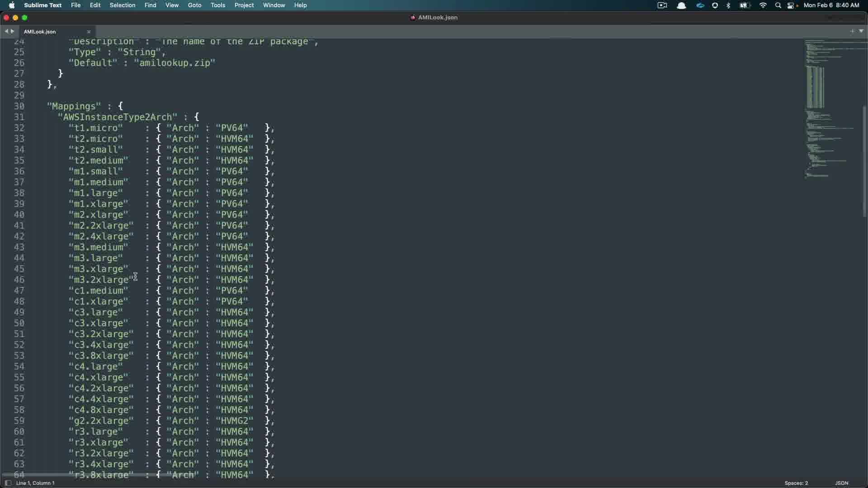
Task: Open the Project menu
Action: 244,5
